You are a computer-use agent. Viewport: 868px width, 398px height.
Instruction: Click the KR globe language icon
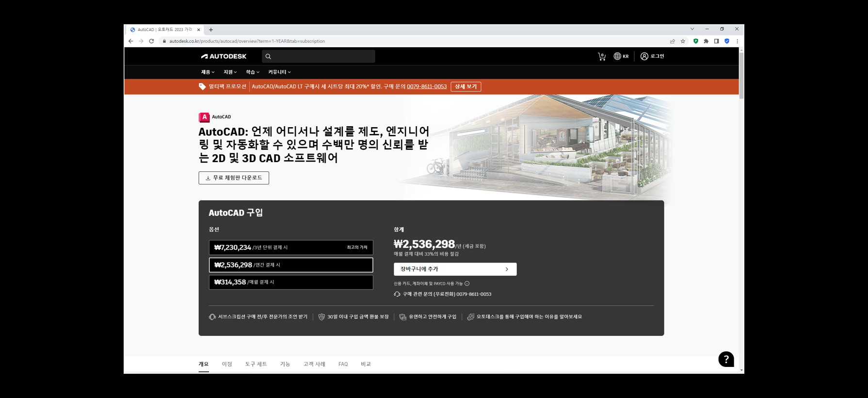[x=621, y=56]
